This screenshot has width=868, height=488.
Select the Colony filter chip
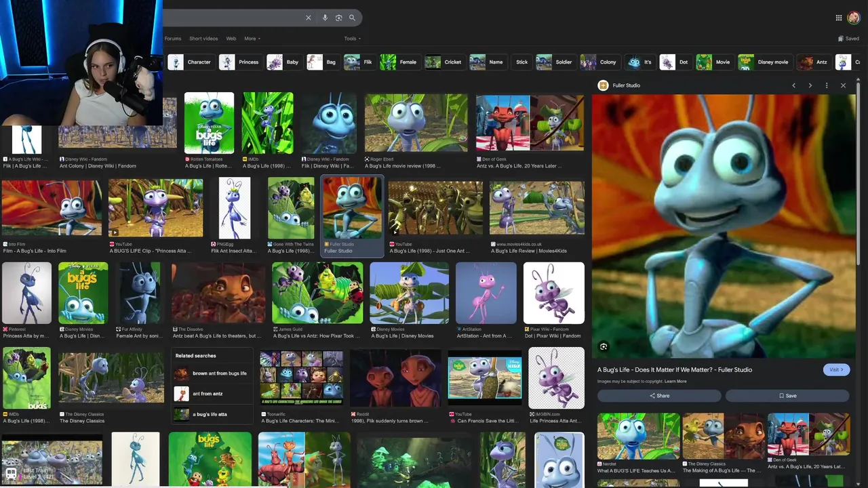pos(599,62)
